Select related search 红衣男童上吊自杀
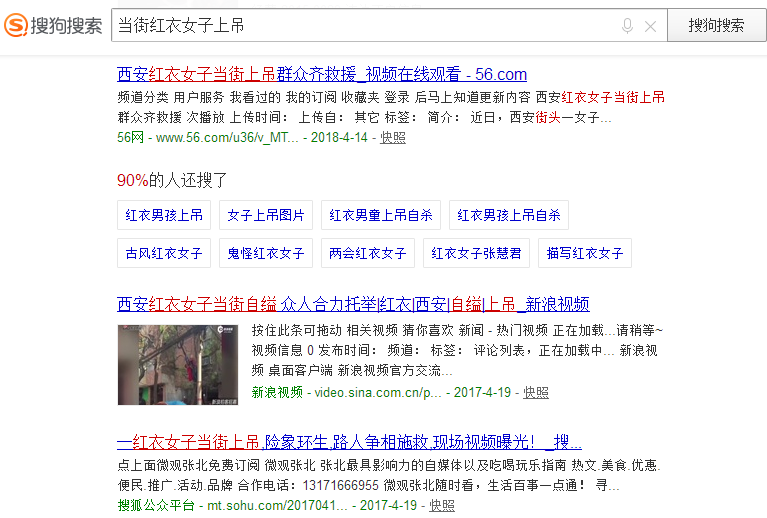Screen dimensions: 767x518 381,215
